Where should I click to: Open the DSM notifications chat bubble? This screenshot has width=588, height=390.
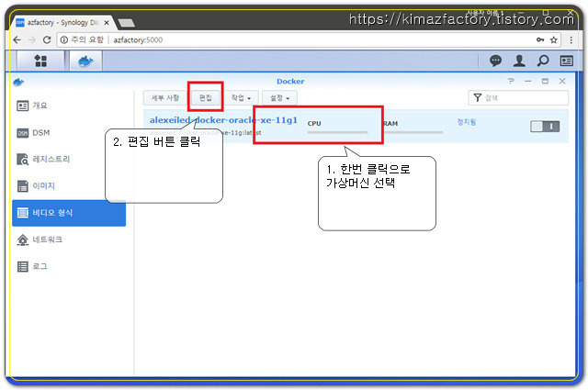click(495, 61)
